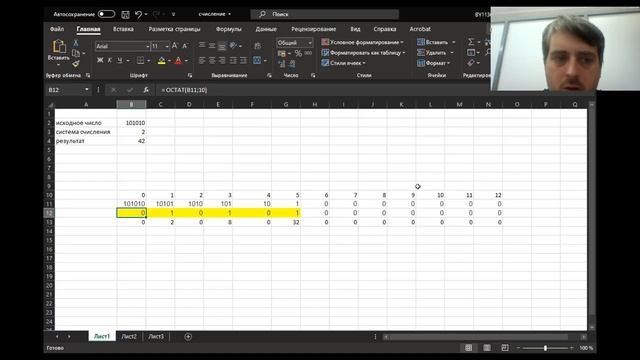The image size is (640, 360).
Task: Click the Удалить cells button
Action: pyautogui.click(x=435, y=53)
